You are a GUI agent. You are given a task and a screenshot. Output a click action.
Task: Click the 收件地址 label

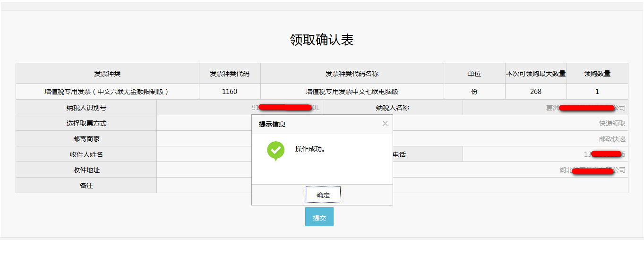point(86,170)
